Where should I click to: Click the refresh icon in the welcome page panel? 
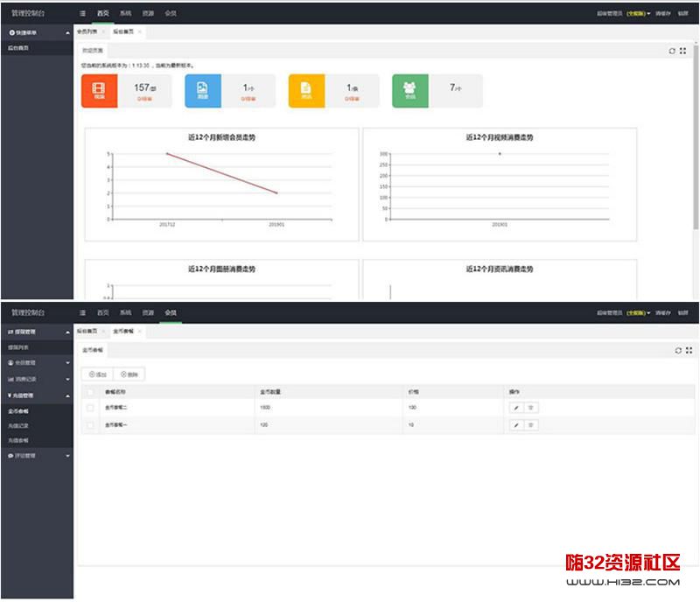tap(672, 51)
